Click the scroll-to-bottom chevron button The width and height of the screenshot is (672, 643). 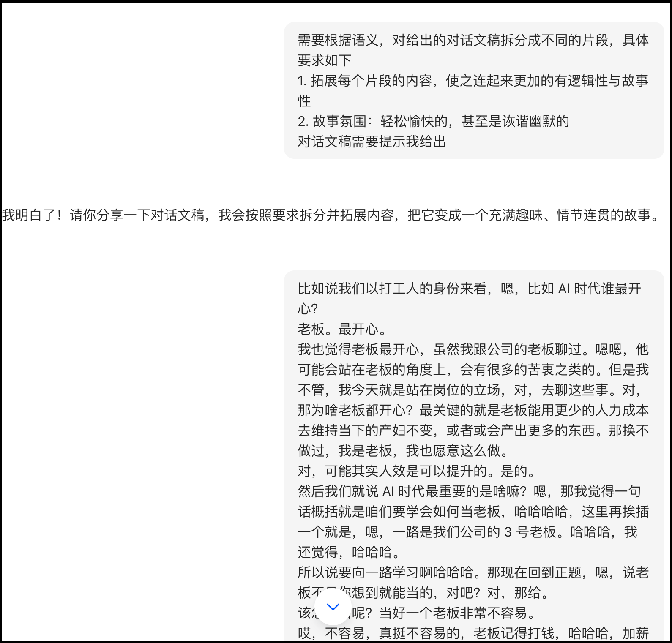coord(333,607)
